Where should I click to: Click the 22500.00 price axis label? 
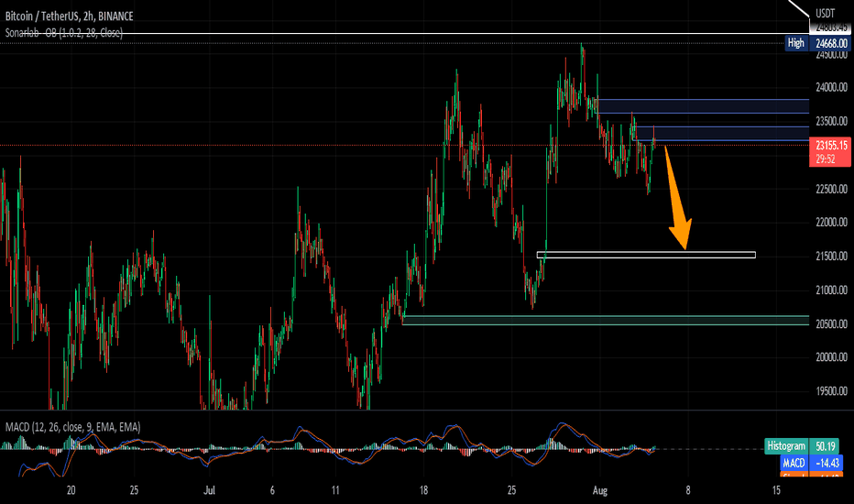click(831, 189)
